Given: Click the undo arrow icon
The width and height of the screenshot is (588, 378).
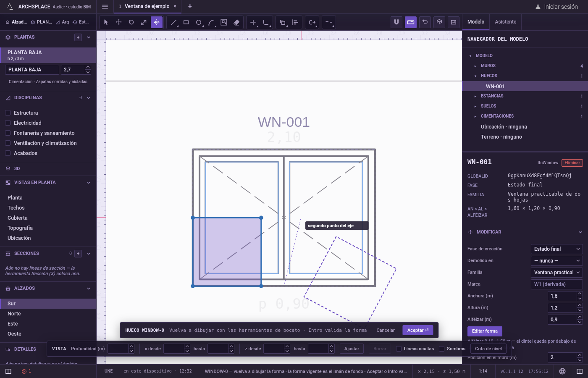Looking at the screenshot, I should point(425,22).
